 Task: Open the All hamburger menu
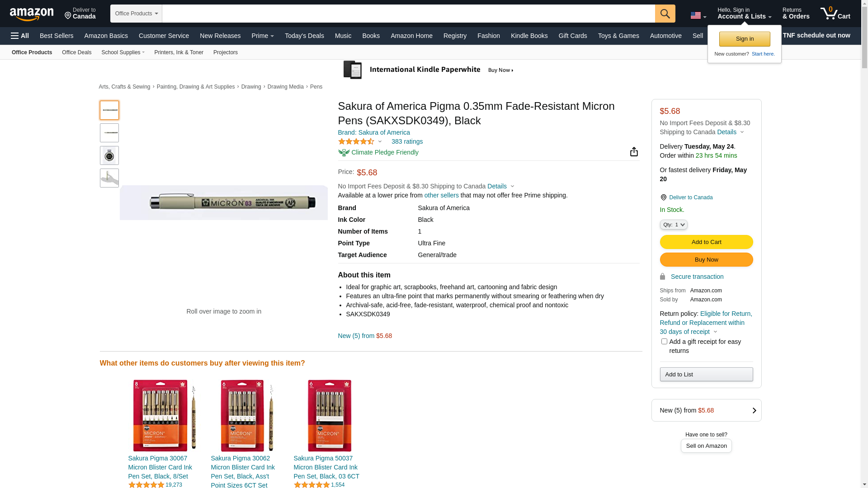[x=20, y=36]
